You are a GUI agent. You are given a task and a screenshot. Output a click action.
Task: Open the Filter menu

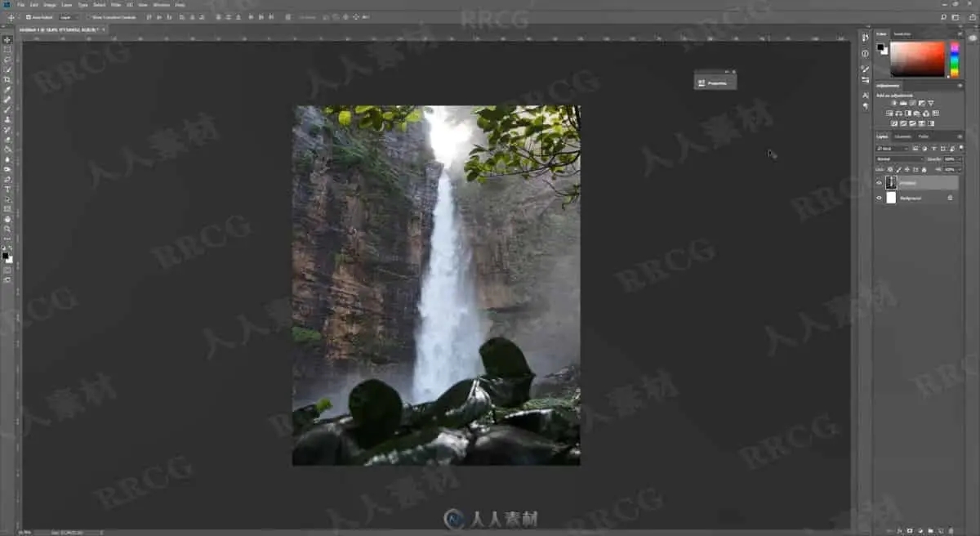pyautogui.click(x=116, y=5)
